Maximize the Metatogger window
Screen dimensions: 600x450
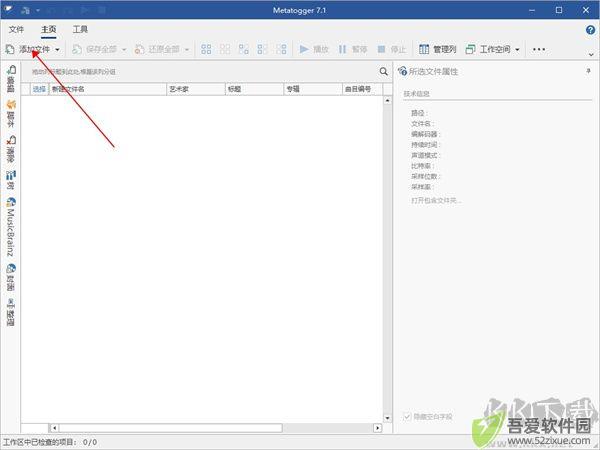(x=559, y=10)
